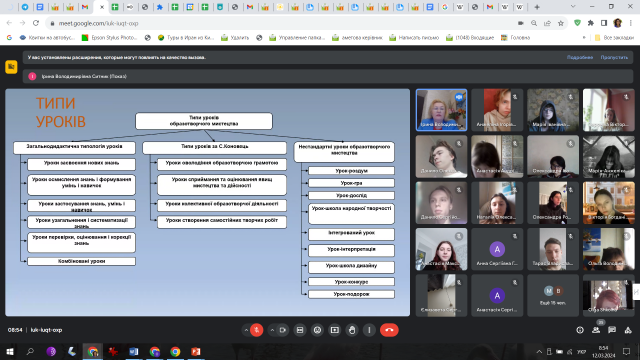Viewport: 640px width, 360px height.
Task: Click the Подробнее link in banner
Action: coord(580,58)
